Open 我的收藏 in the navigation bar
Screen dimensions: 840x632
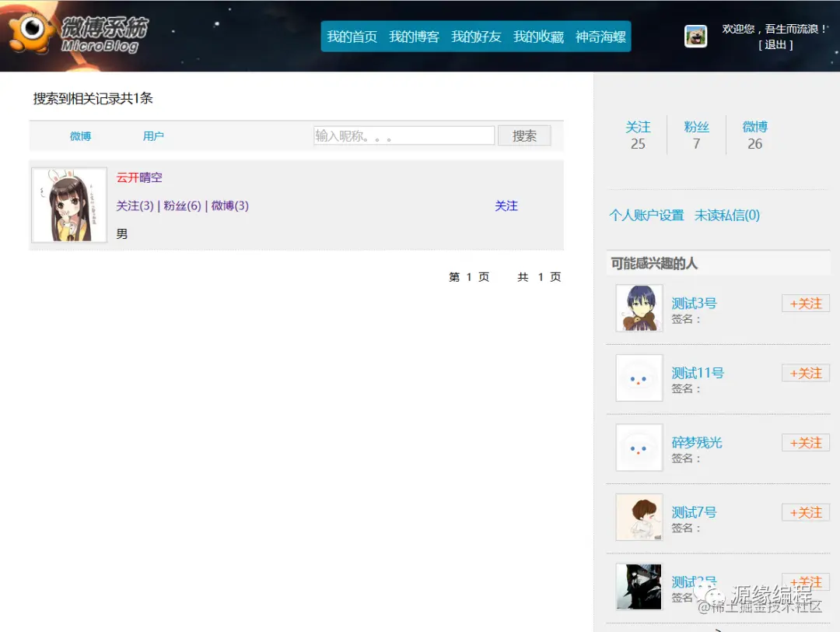point(538,37)
